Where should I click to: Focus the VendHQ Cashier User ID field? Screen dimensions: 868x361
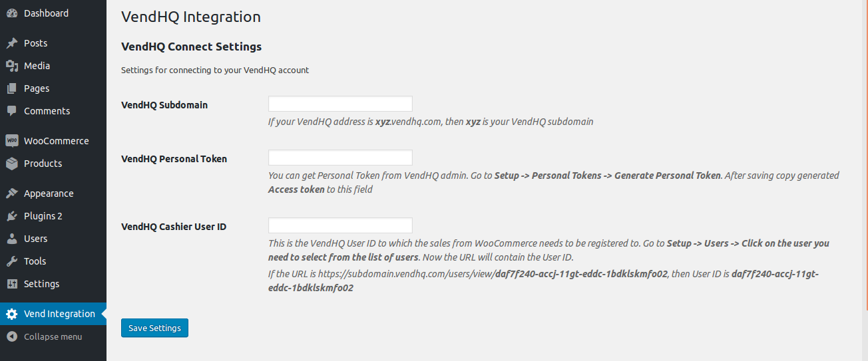[340, 225]
